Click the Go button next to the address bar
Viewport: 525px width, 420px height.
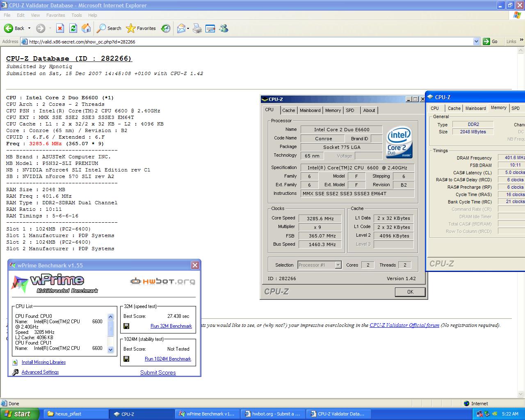pyautogui.click(x=491, y=41)
